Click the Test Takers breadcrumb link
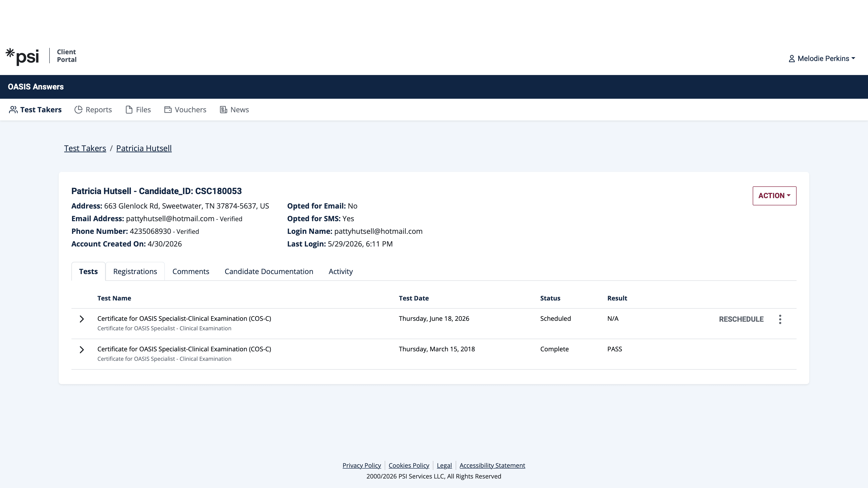 85,148
